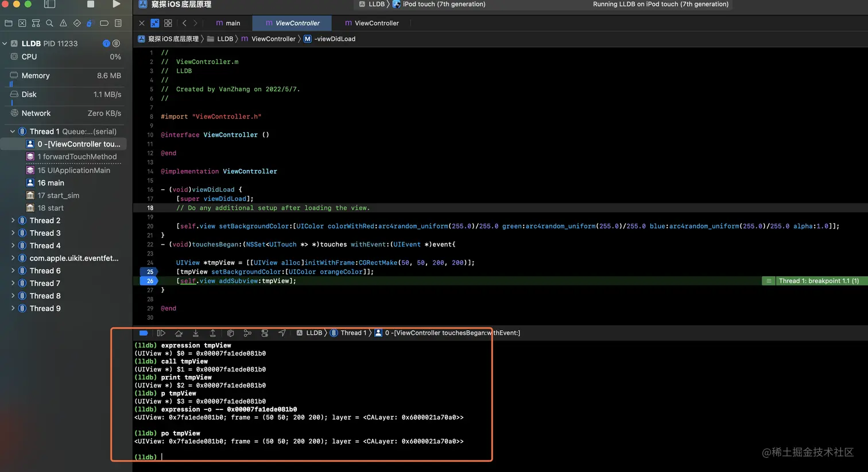
Task: Collapse Thread 1 disclosure triangle
Action: point(13,131)
